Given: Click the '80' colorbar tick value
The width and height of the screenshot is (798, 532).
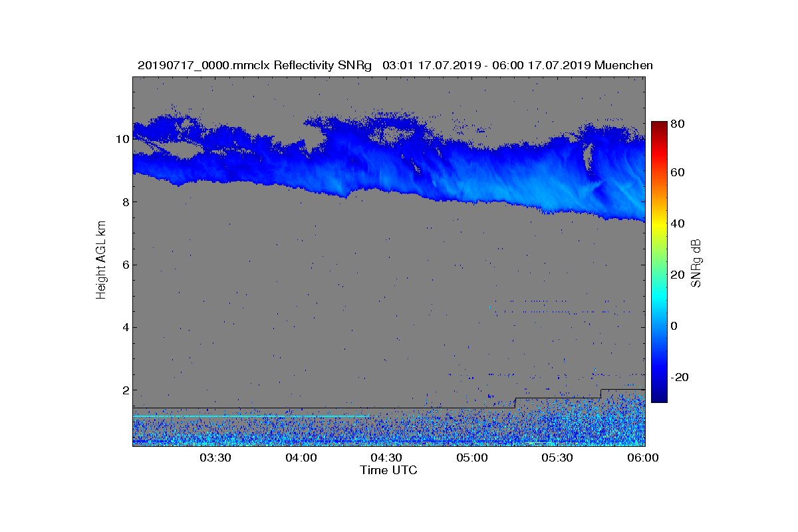Looking at the screenshot, I should click(678, 124).
